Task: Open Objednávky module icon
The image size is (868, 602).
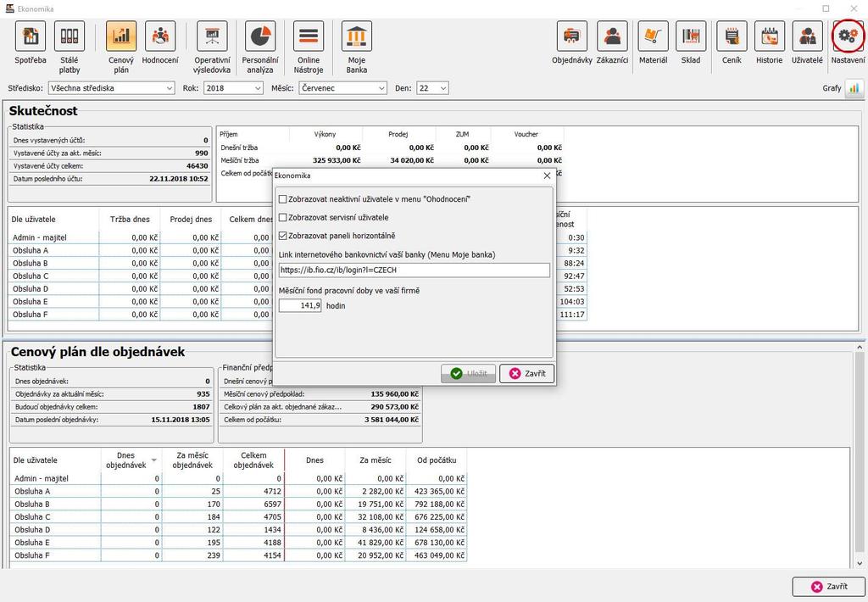Action: pyautogui.click(x=572, y=36)
